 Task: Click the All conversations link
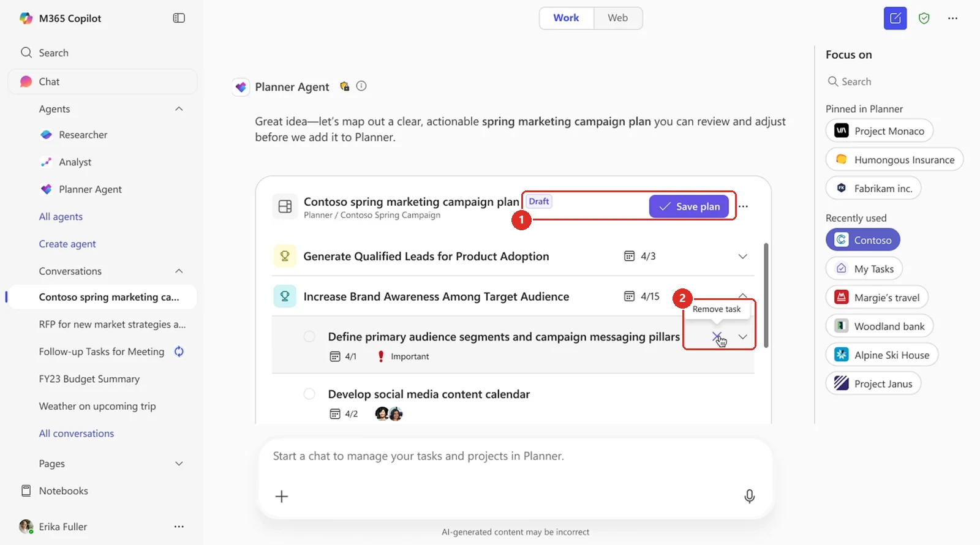77,434
